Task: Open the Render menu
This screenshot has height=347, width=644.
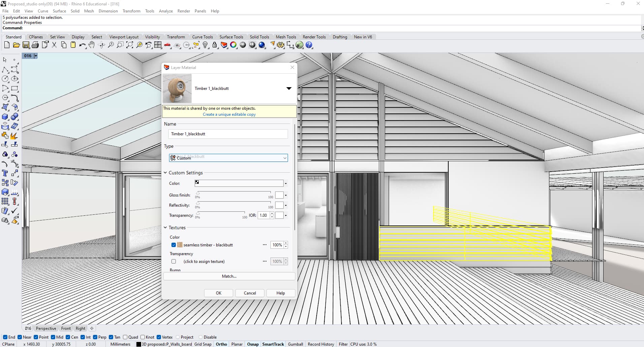Action: (x=184, y=11)
